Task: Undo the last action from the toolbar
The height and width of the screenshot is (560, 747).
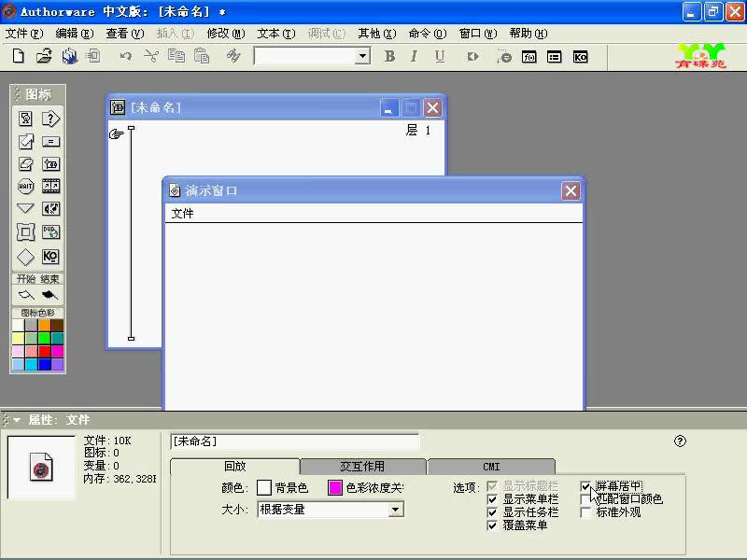Action: click(126, 57)
